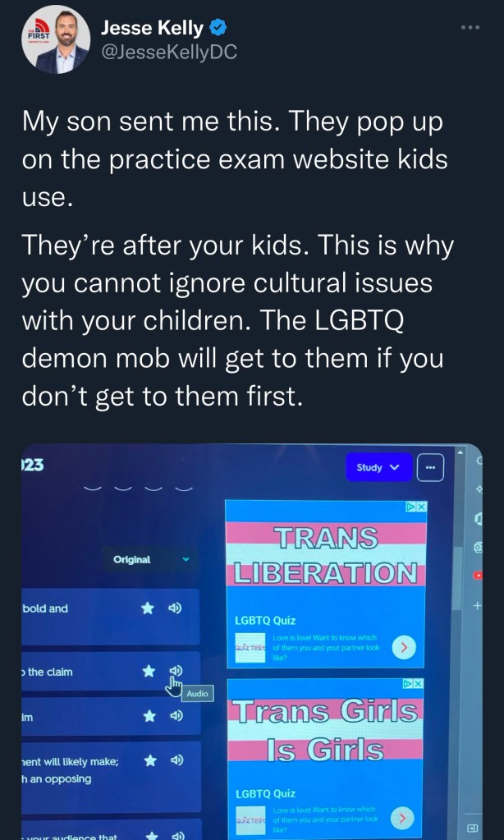Click the scrollbar up arrow
The height and width of the screenshot is (840, 504).
pyautogui.click(x=459, y=452)
